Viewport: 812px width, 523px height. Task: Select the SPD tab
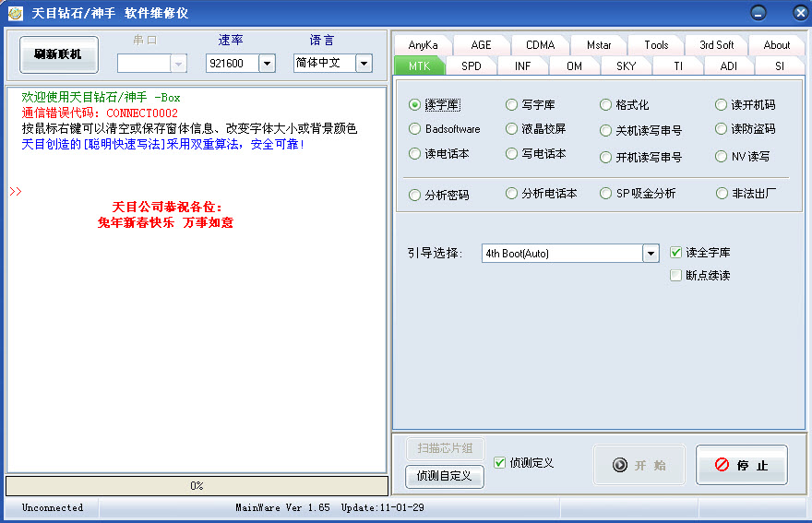[x=472, y=65]
